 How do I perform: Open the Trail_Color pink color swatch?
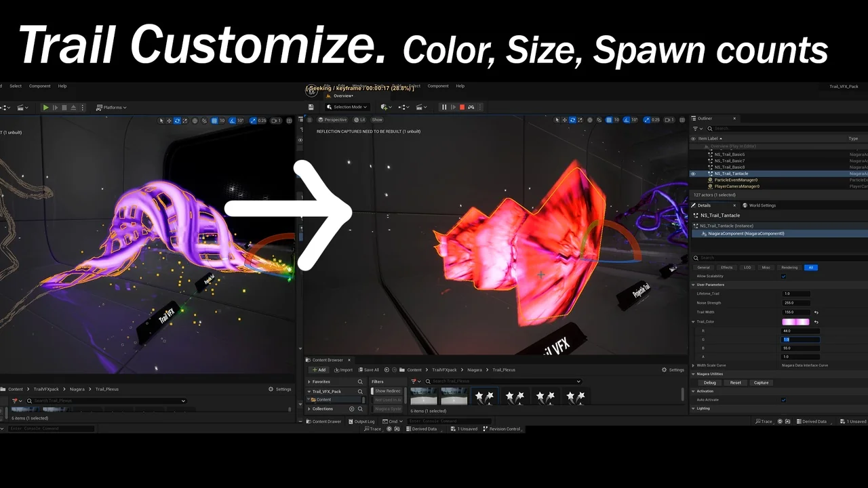(x=795, y=322)
